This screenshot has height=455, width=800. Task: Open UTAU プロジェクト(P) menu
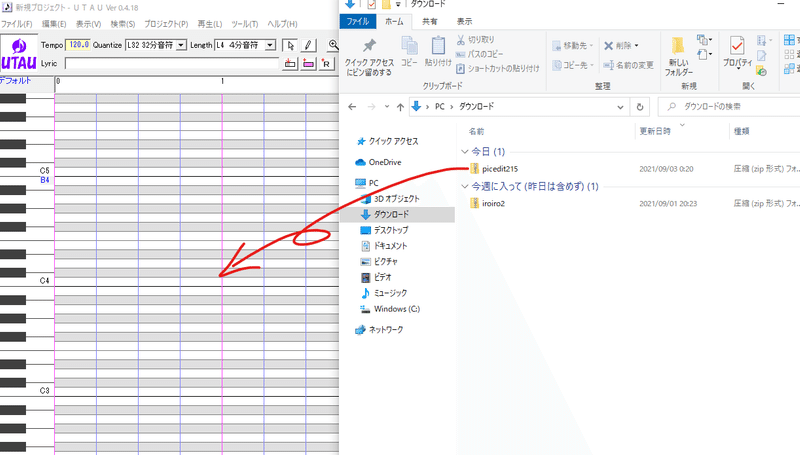click(x=166, y=24)
